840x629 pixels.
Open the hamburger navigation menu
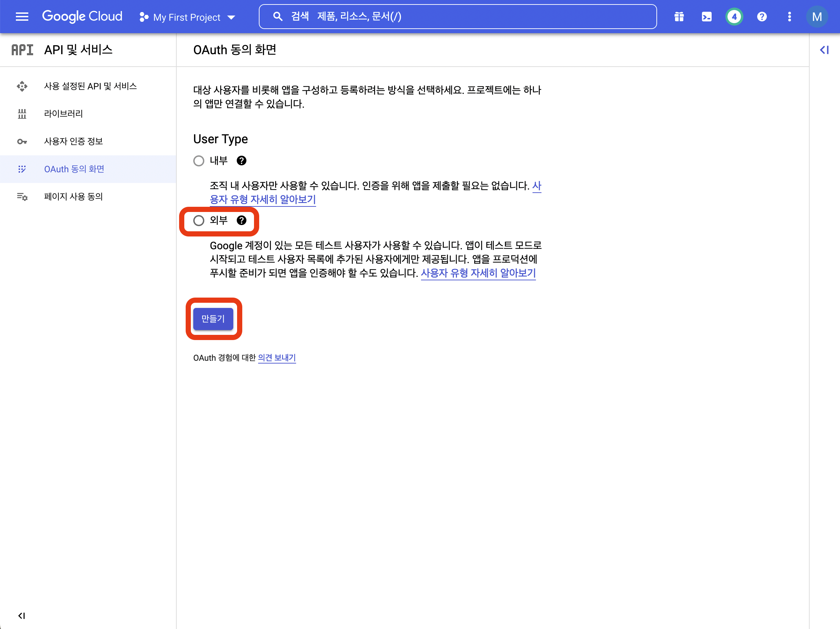(x=22, y=17)
